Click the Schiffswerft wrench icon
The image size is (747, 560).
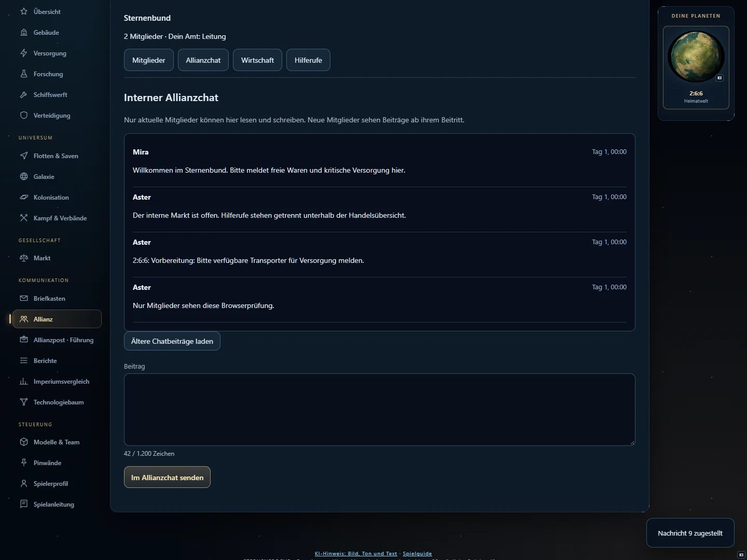pyautogui.click(x=24, y=94)
